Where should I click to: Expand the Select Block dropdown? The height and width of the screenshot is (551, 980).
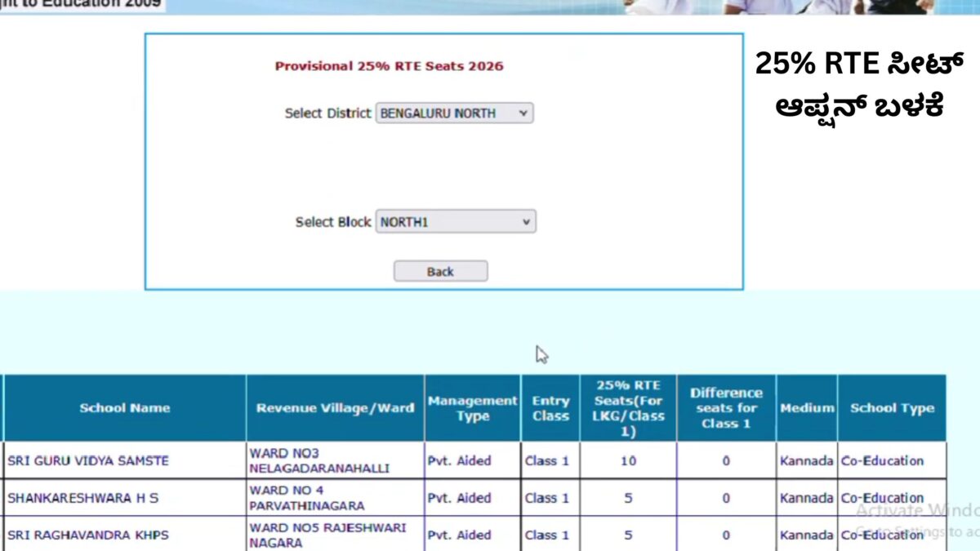pyautogui.click(x=456, y=222)
